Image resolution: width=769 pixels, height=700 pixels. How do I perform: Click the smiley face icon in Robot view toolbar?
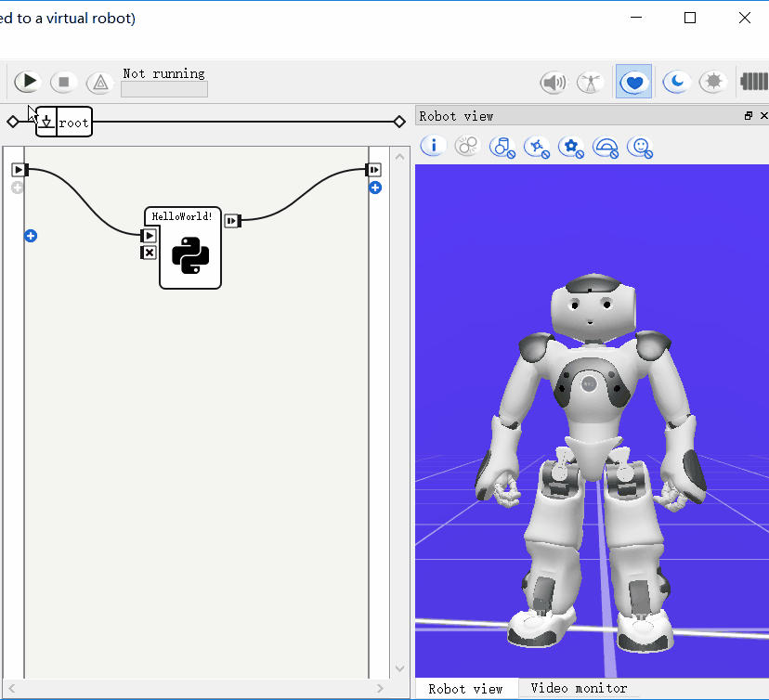pos(639,147)
